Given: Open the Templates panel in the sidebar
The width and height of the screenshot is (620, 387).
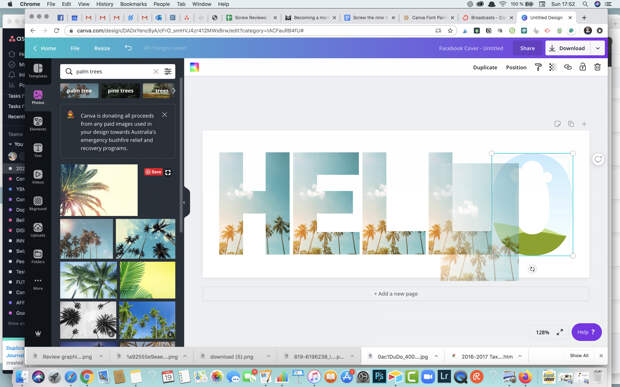Looking at the screenshot, I should pos(38,71).
